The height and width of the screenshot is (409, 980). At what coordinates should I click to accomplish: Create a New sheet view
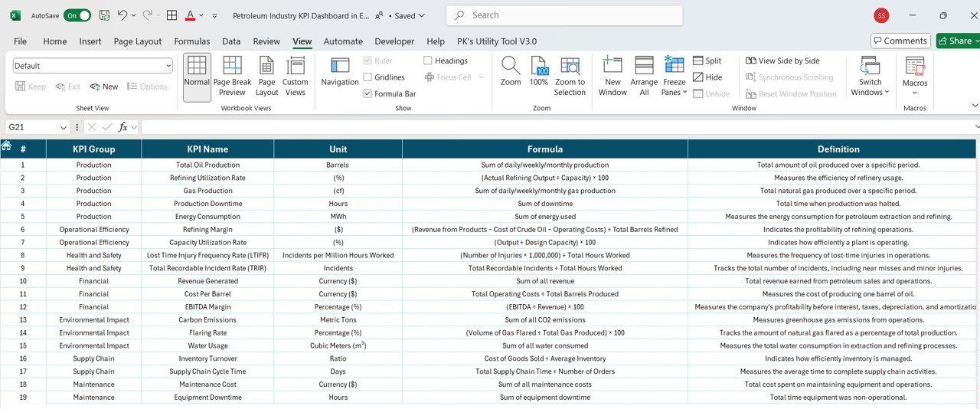(104, 87)
